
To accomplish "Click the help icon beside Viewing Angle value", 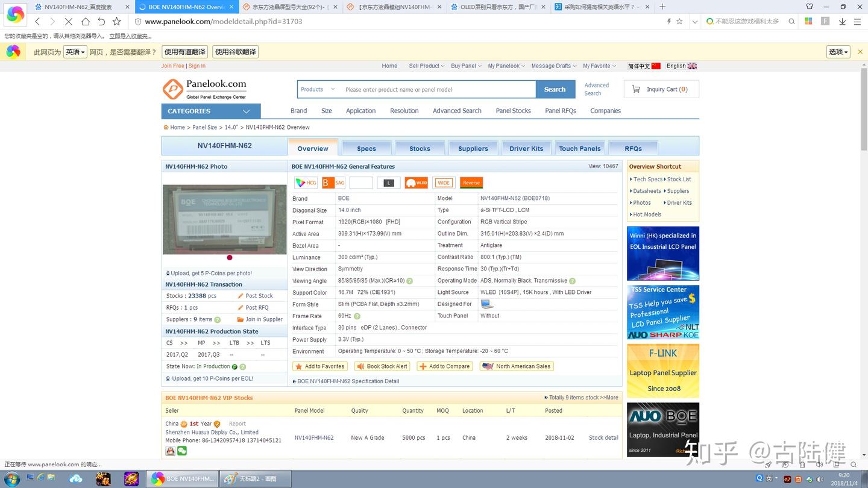I will coord(410,281).
